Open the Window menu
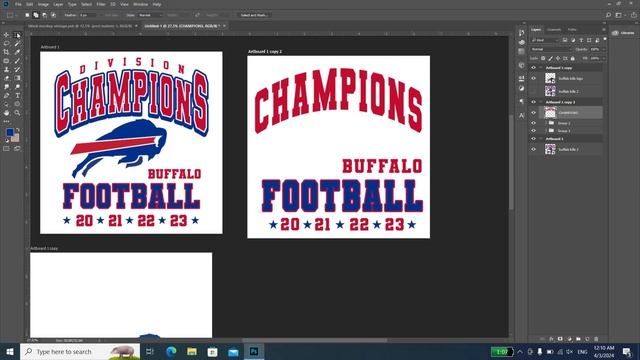 click(140, 4)
